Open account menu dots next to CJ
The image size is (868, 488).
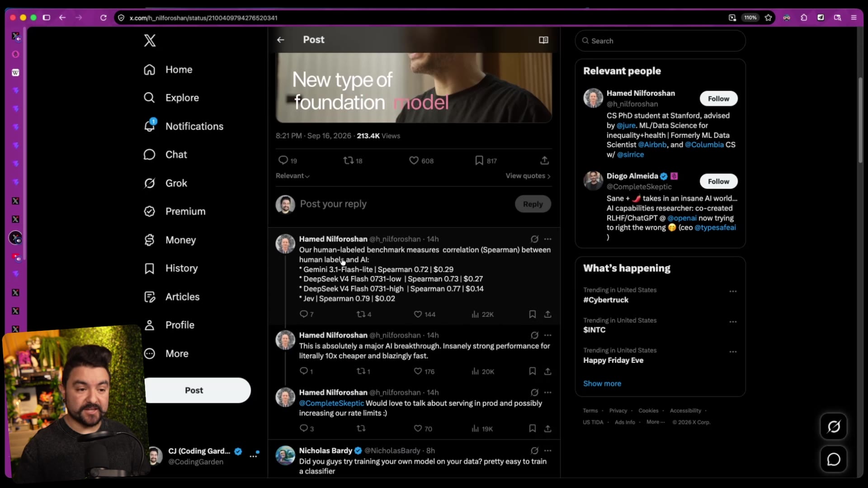click(x=254, y=456)
